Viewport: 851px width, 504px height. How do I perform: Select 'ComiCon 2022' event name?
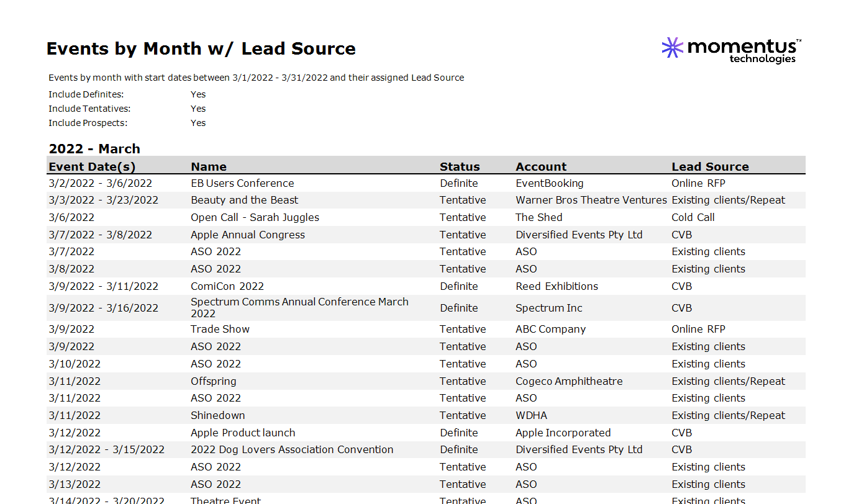pos(227,286)
